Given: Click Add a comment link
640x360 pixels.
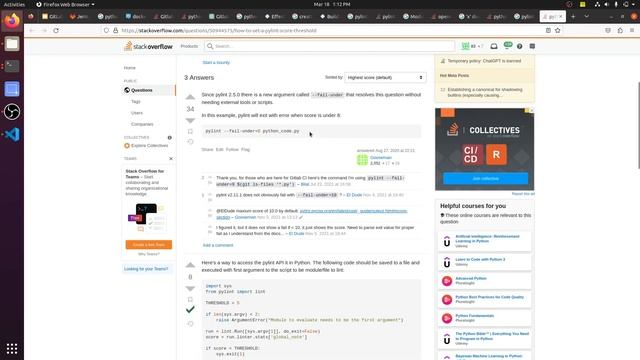Looking at the screenshot, I should click(218, 245).
